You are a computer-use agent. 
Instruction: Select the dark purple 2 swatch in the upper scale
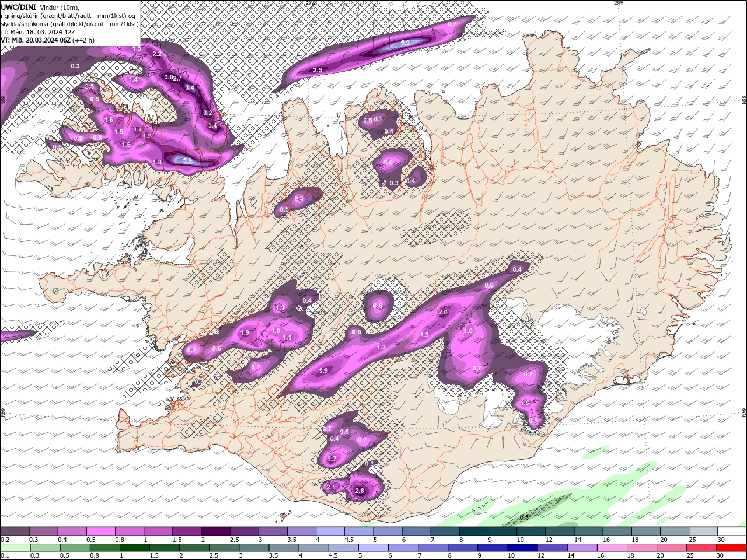(x=215, y=531)
